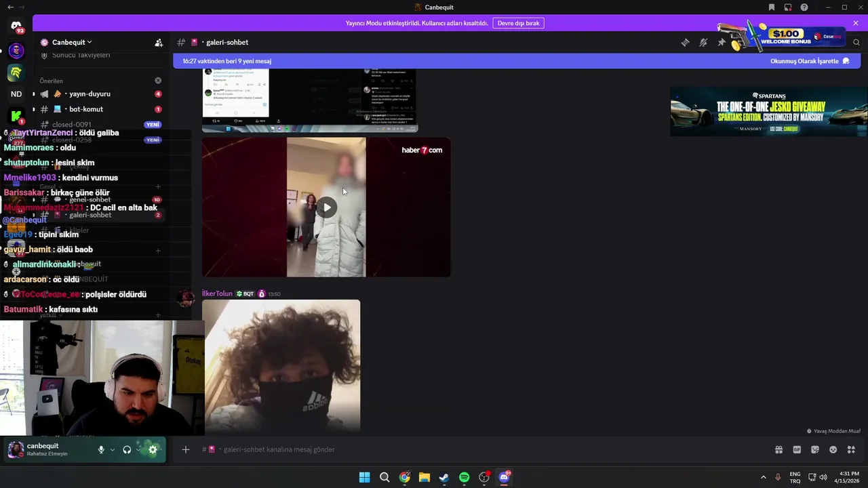Click the search icon in channel header

click(856, 42)
